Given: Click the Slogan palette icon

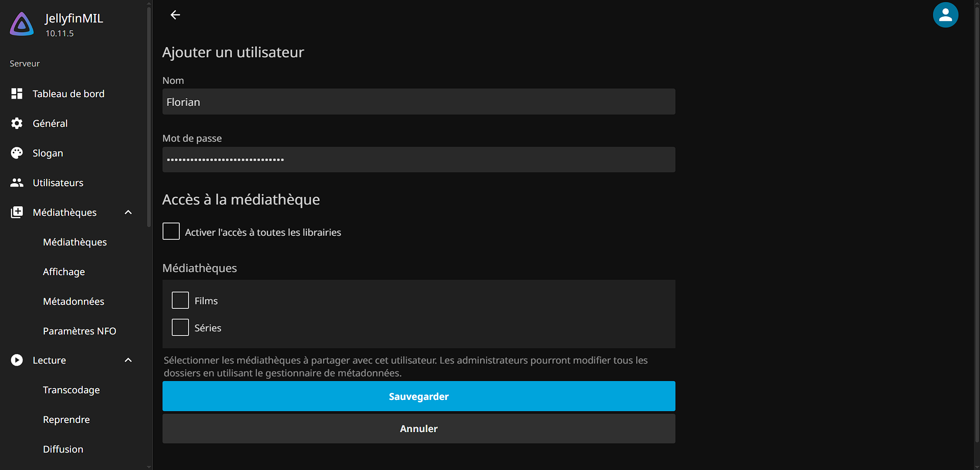Looking at the screenshot, I should [x=17, y=153].
